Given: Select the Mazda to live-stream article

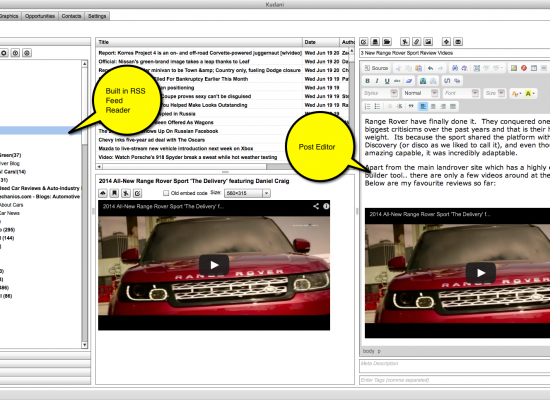Looking at the screenshot, I should pyautogui.click(x=175, y=148).
